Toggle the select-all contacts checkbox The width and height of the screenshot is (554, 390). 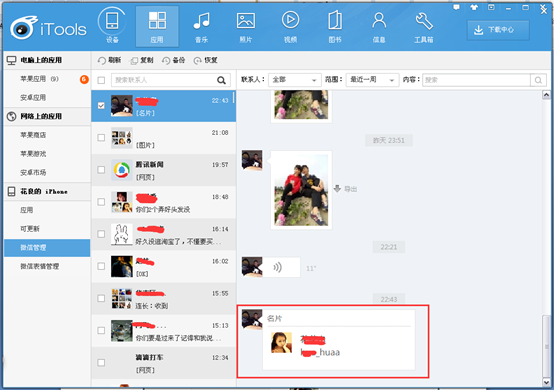tap(101, 80)
